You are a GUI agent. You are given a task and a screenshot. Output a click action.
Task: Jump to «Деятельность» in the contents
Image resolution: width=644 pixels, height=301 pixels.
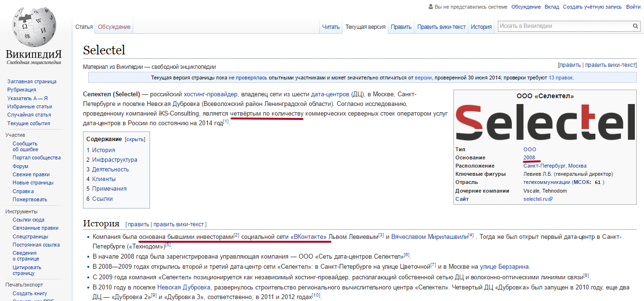[110, 170]
